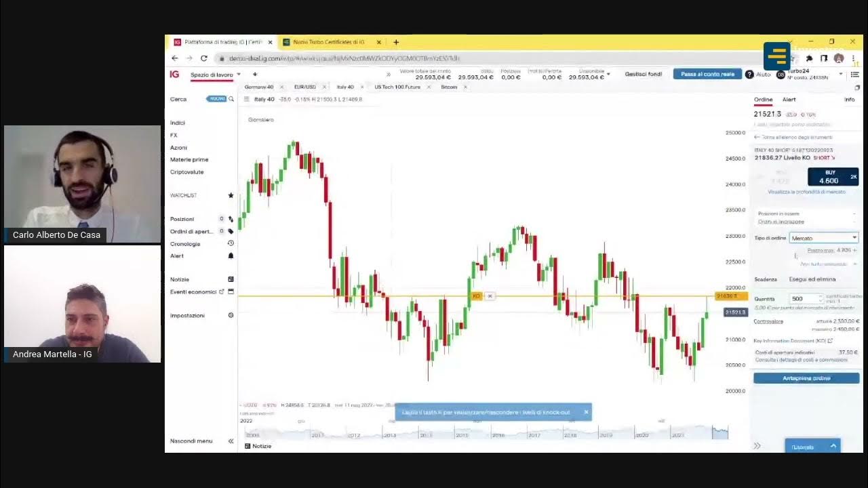Open the list menu icon at top right

pos(854,75)
